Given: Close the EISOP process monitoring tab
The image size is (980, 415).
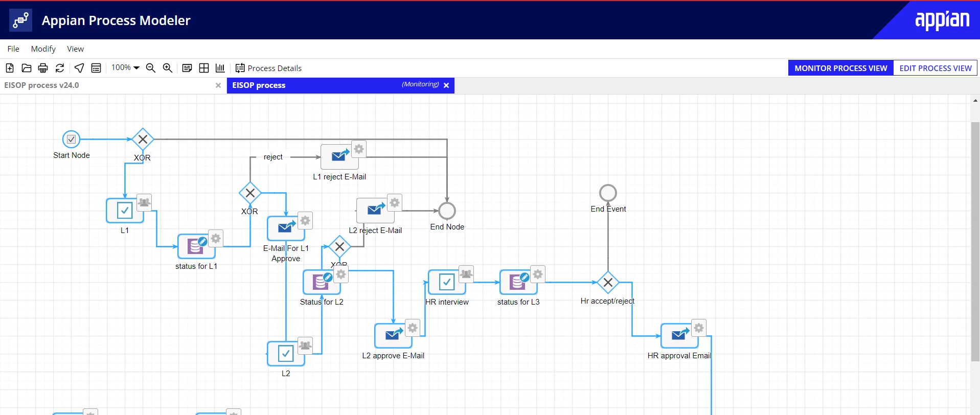Looking at the screenshot, I should (446, 85).
